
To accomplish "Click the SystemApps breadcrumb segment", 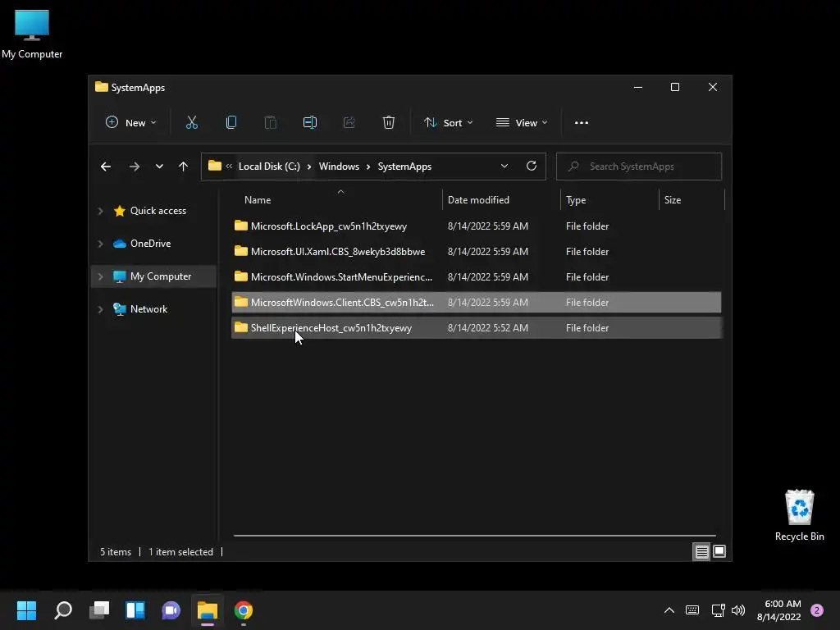I will (x=404, y=167).
